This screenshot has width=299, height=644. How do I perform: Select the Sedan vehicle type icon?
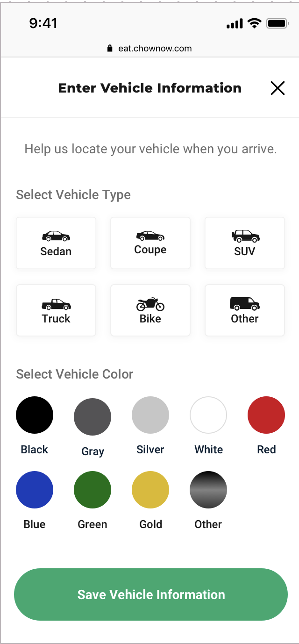click(x=56, y=243)
